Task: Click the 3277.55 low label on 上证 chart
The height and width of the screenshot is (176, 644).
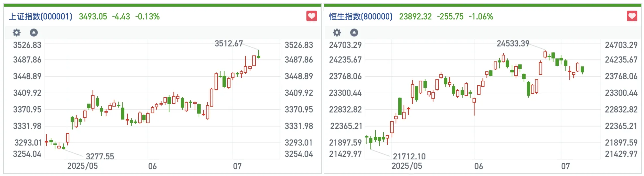Action: pos(100,156)
